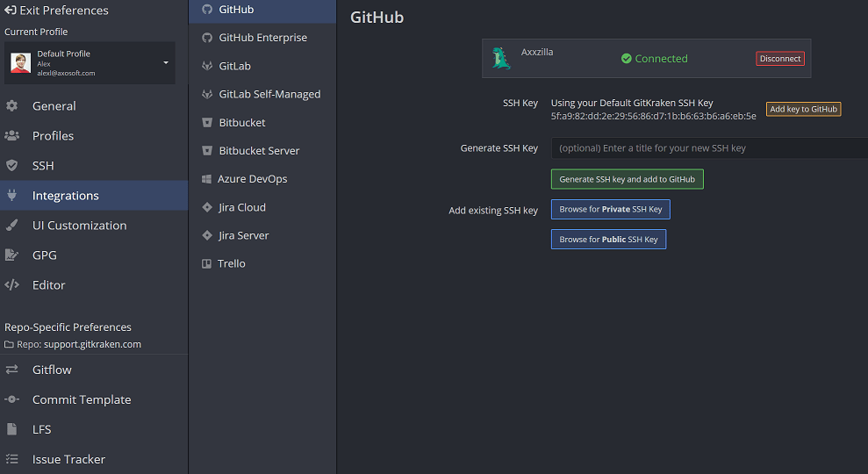Open GitHub Enterprise integration settings
Viewport: 868px width, 474px height.
click(x=262, y=39)
